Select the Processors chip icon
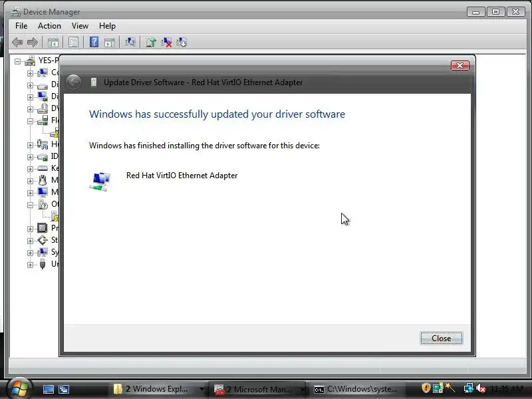Image resolution: width=532 pixels, height=399 pixels. tap(43, 227)
